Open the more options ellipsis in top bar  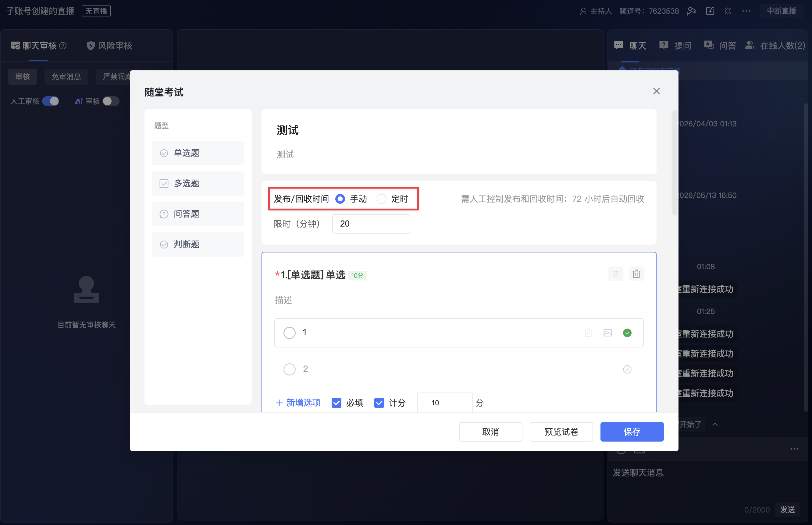[x=746, y=11]
